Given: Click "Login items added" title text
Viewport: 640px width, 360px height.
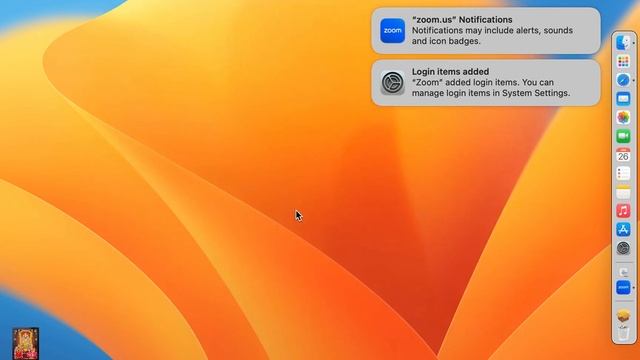Looking at the screenshot, I should pos(450,71).
